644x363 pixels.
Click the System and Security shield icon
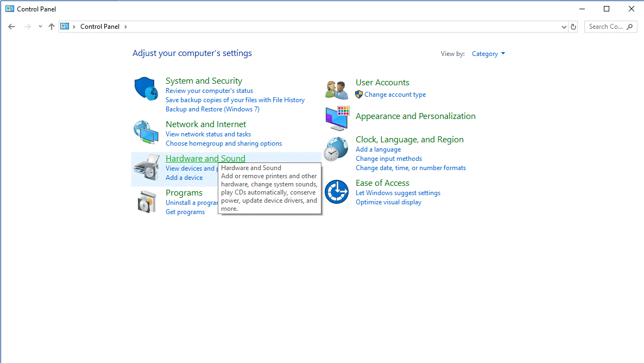click(x=146, y=89)
